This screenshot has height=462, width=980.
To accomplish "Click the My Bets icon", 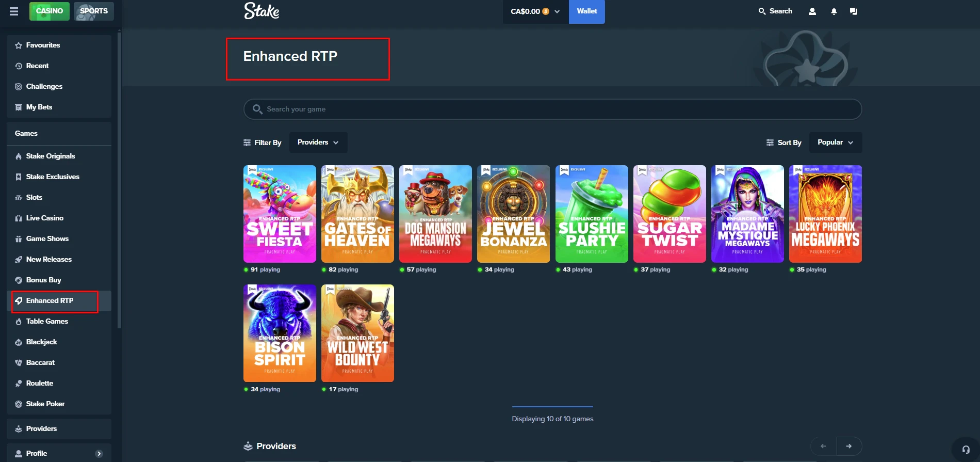I will 19,107.
